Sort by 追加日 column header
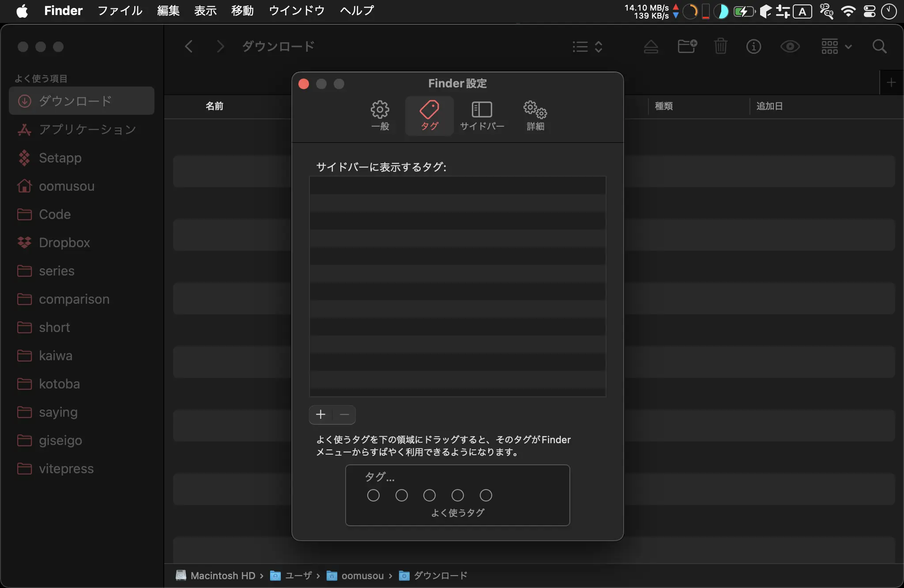Screen dimensions: 904x588 pyautogui.click(x=769, y=106)
